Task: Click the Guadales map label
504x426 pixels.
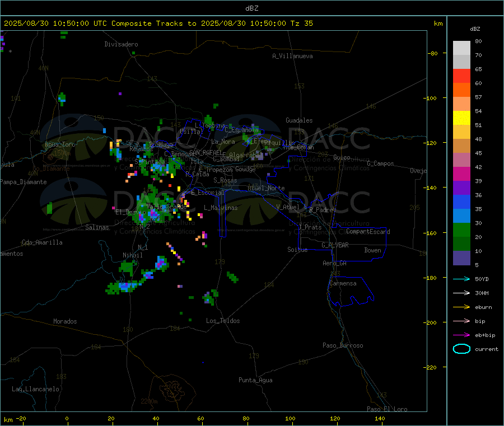Action: click(299, 120)
